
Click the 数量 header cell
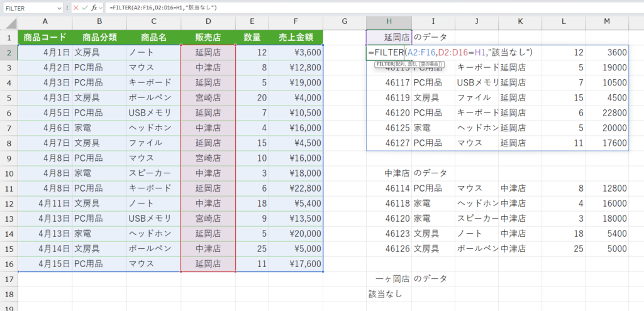coord(252,37)
